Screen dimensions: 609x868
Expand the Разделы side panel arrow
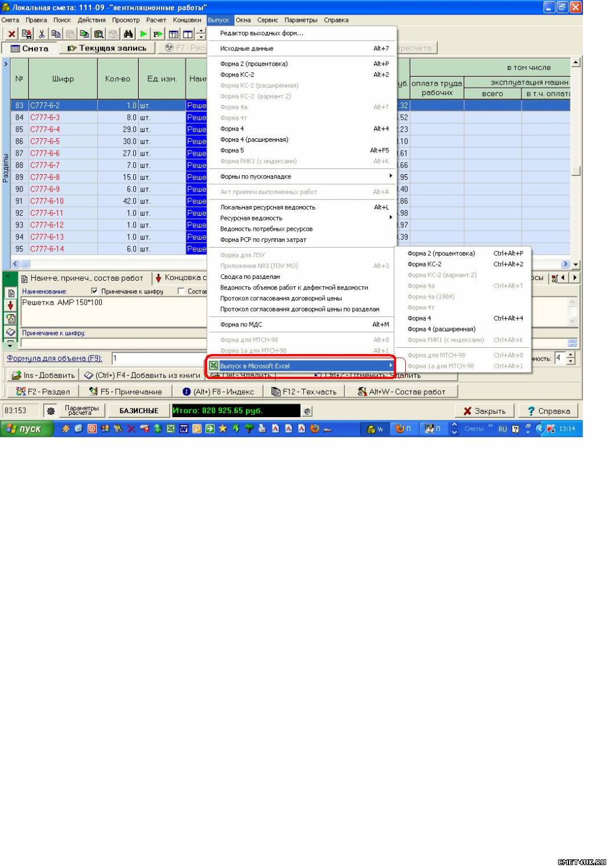(x=6, y=64)
